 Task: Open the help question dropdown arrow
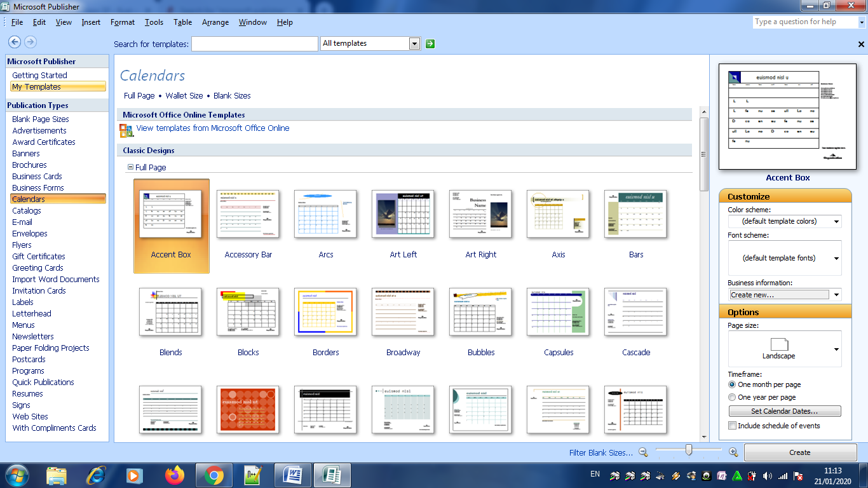point(862,22)
